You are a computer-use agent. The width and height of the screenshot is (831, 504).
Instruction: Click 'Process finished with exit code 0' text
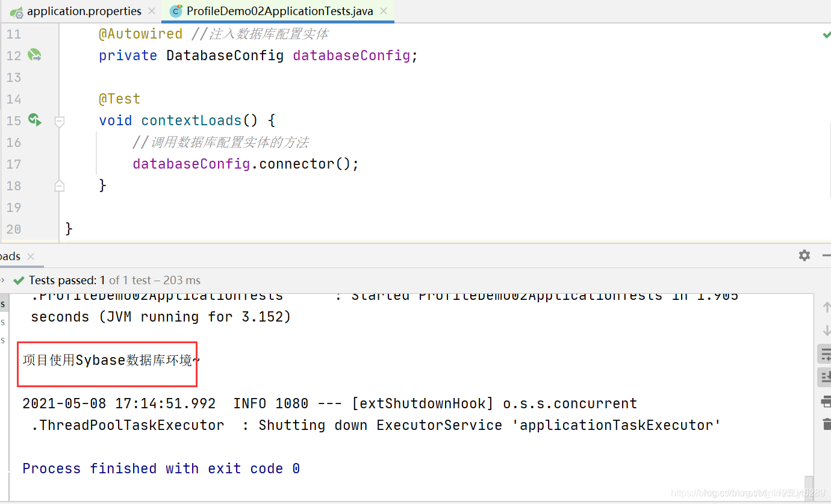(161, 468)
